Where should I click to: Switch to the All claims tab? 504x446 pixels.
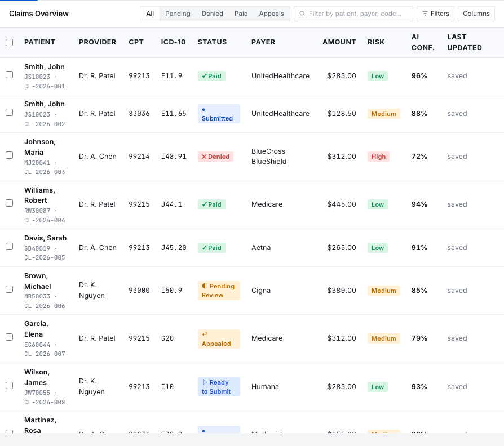coord(150,14)
